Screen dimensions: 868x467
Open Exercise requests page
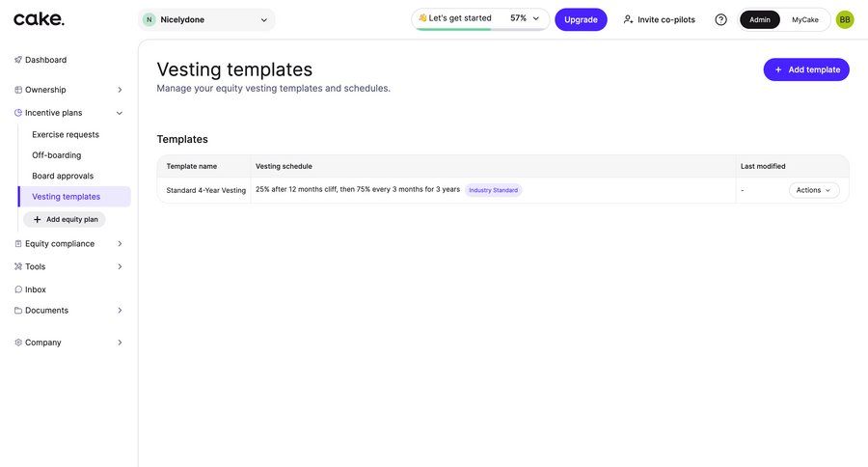click(x=66, y=135)
